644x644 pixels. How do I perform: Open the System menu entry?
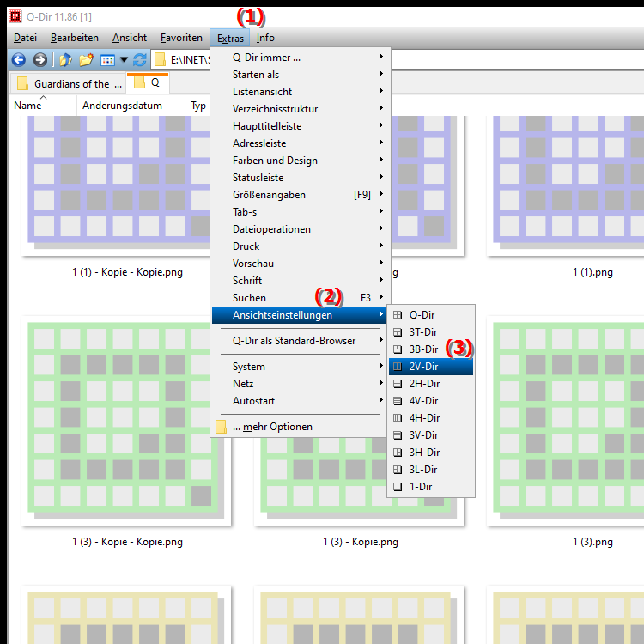[x=301, y=367]
